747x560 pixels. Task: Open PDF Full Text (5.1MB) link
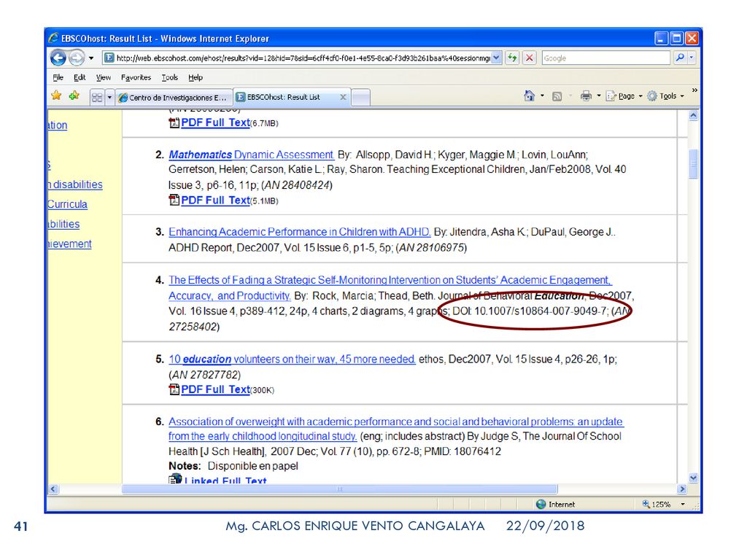click(215, 200)
